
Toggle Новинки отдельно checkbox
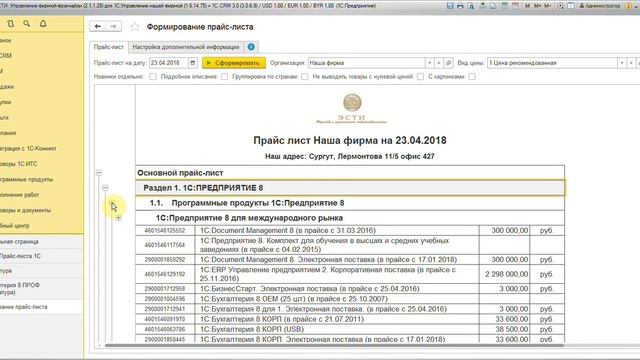point(153,76)
